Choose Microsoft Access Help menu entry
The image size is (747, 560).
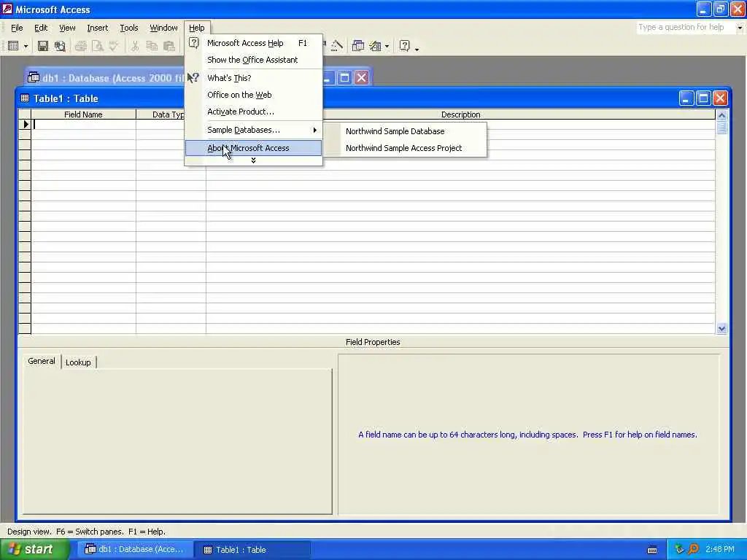[x=253, y=43]
